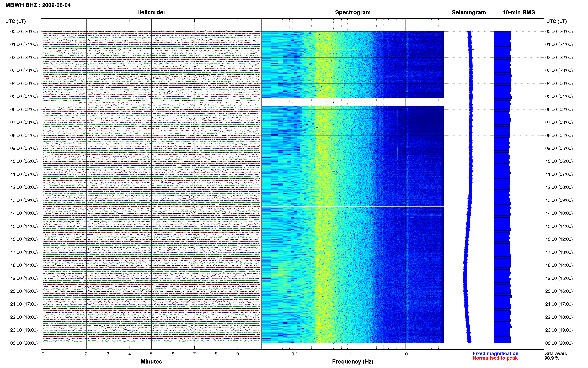This screenshot has width=588, height=368.
Task: Click left time label '19:00 (15:00)'
Action: pyautogui.click(x=24, y=278)
